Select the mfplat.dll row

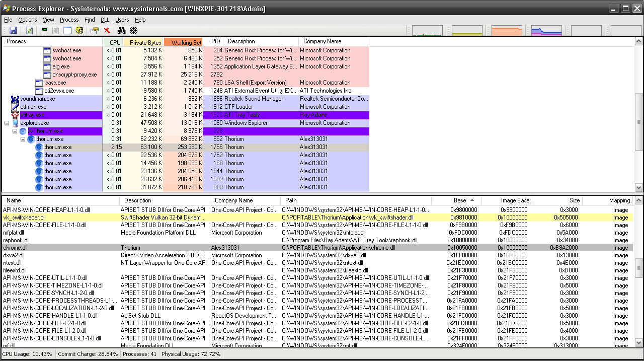[317, 233]
